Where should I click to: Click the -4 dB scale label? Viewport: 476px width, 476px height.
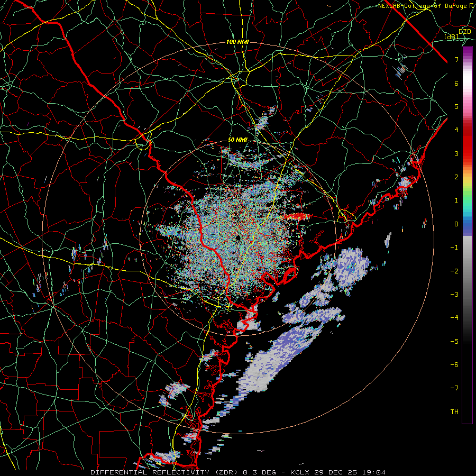coord(454,318)
